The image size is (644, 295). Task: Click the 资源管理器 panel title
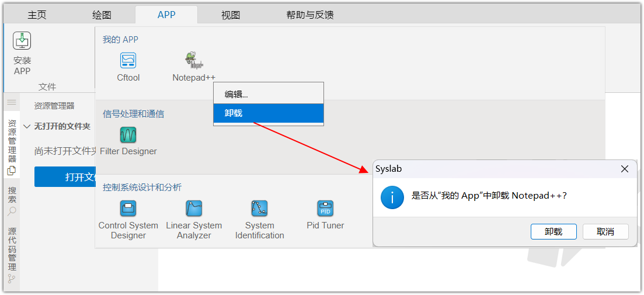point(54,106)
